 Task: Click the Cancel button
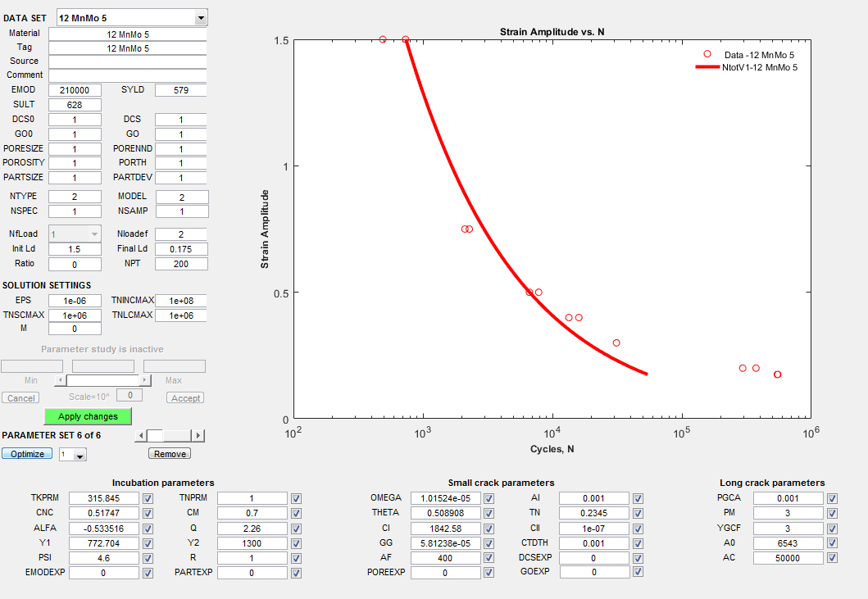click(x=20, y=398)
